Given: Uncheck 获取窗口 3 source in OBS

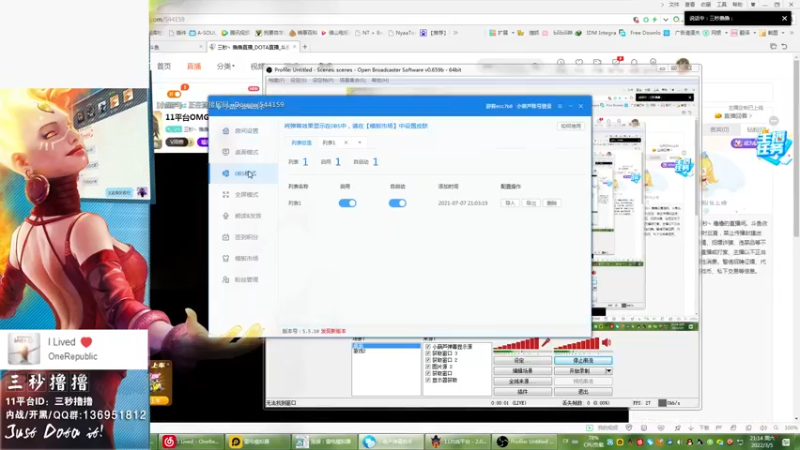Looking at the screenshot, I should click(x=428, y=354).
